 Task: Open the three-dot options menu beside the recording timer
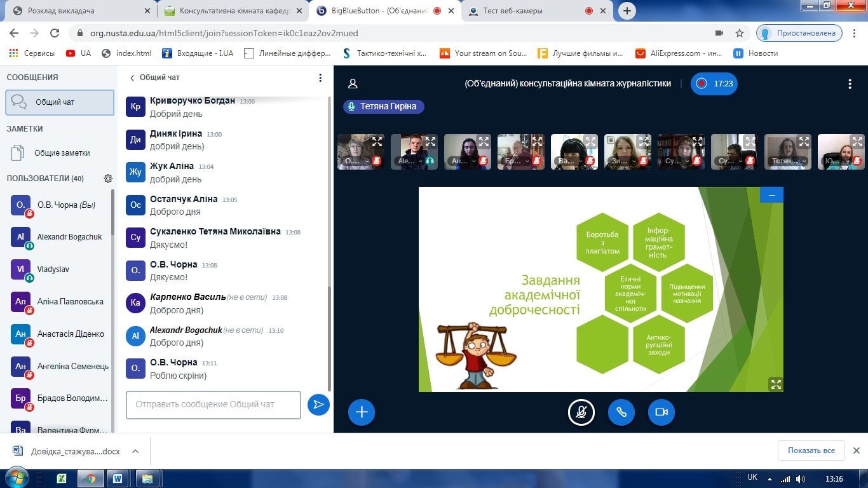click(x=850, y=84)
